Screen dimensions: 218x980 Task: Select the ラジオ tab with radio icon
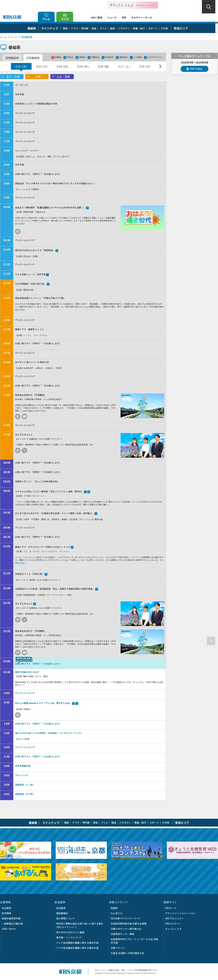(65, 17)
